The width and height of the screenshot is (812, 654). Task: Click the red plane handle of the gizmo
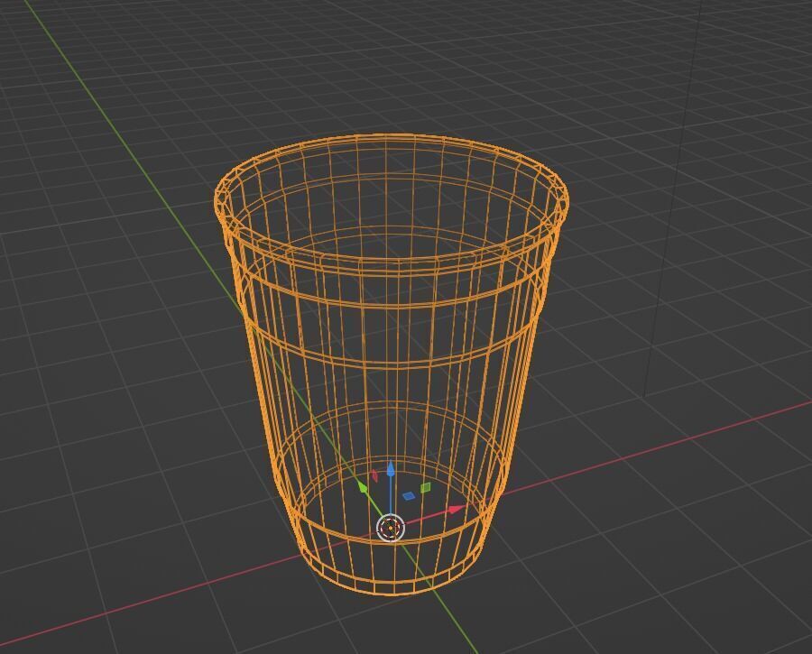point(375,476)
